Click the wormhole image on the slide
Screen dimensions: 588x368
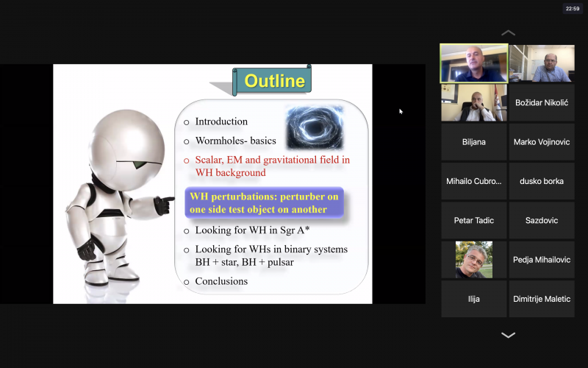(315, 127)
